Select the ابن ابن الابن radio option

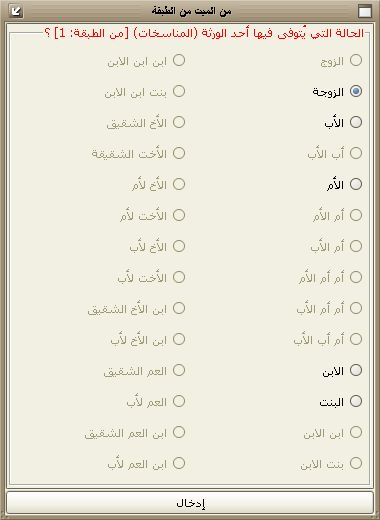click(179, 60)
